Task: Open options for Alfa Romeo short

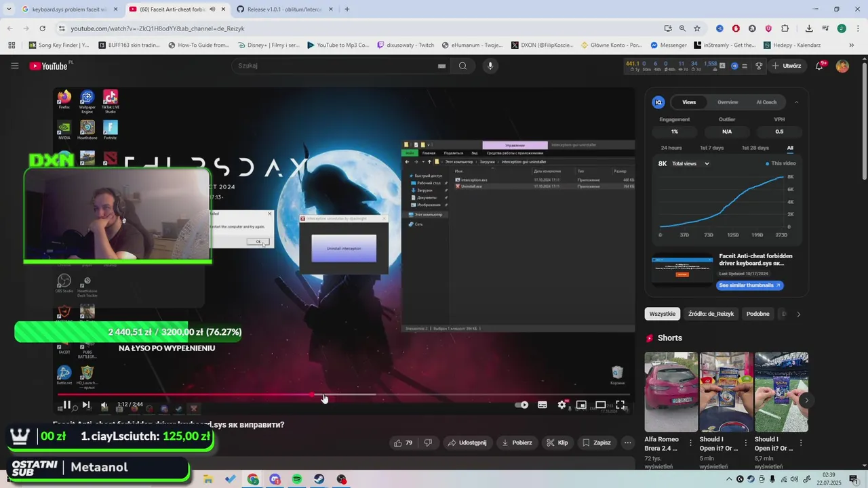Action: click(x=690, y=443)
